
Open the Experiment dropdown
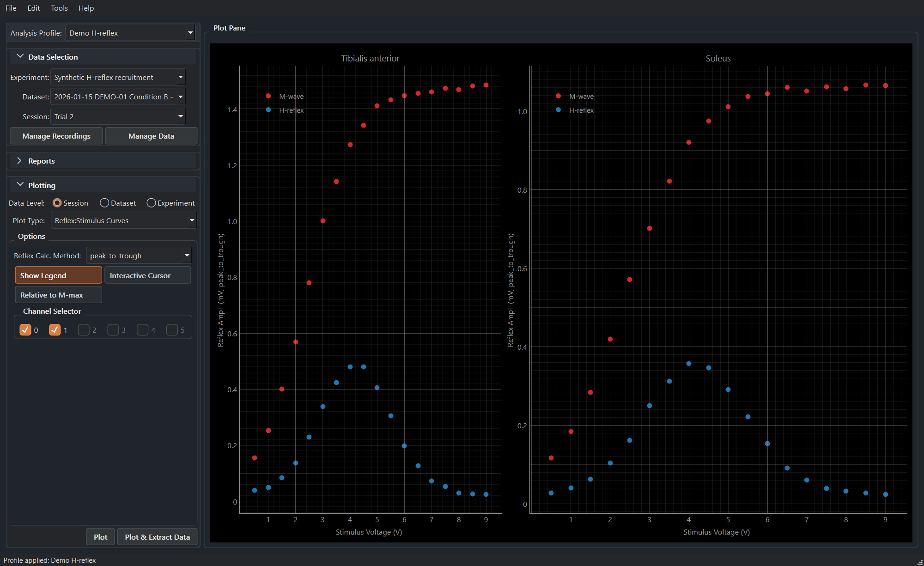118,77
